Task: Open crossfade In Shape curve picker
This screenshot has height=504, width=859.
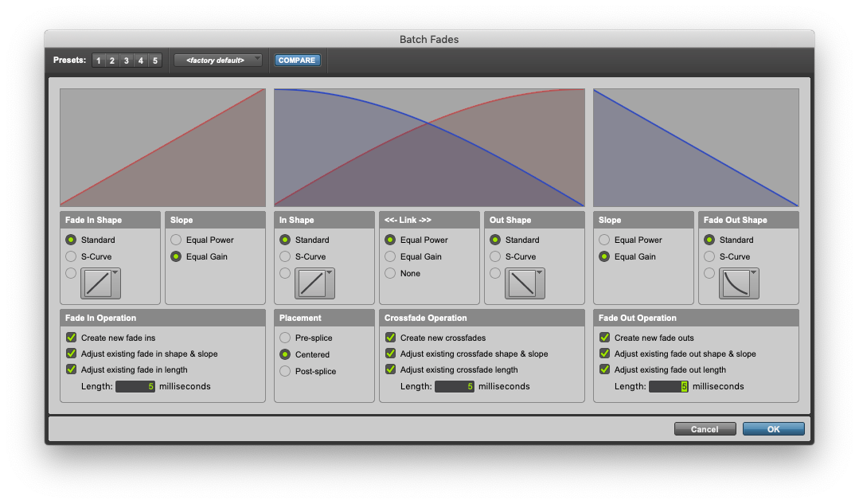Action: tap(314, 283)
